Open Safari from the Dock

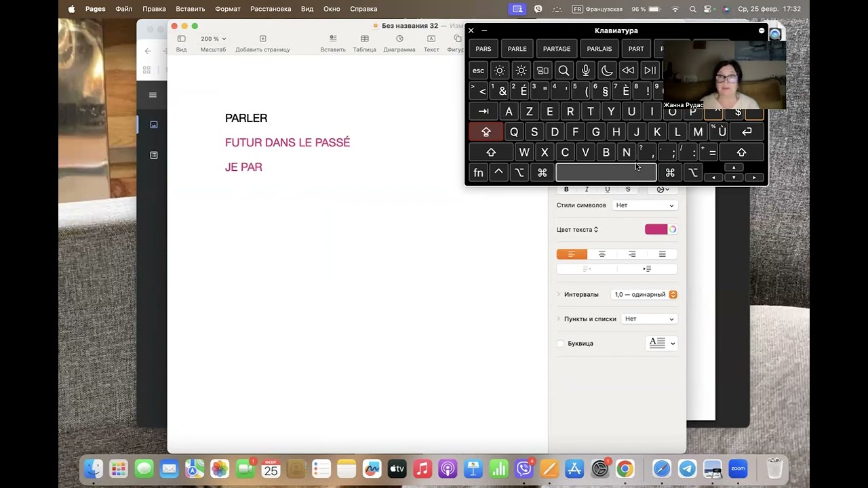coord(662,468)
